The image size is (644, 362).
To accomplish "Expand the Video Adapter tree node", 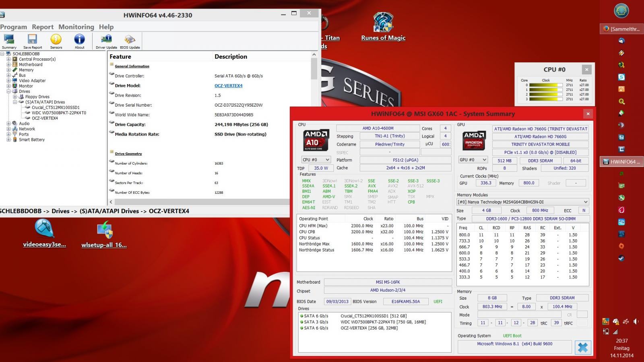I will 8,80.
